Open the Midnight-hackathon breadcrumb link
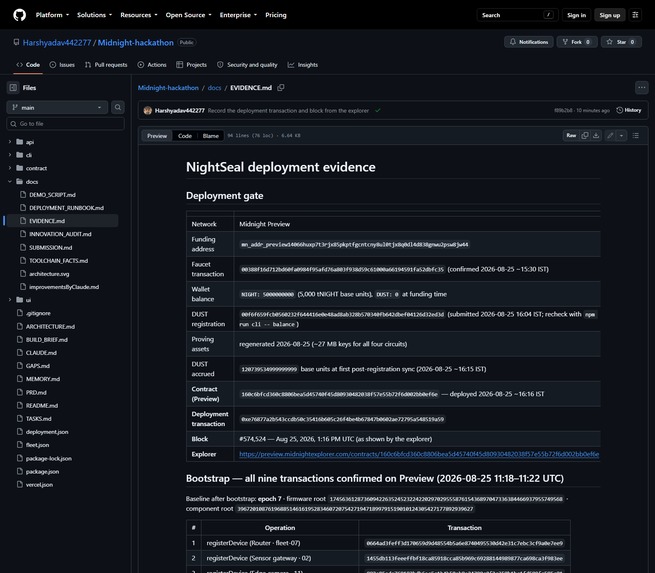Image resolution: width=655 pixels, height=573 pixels. coord(168,88)
